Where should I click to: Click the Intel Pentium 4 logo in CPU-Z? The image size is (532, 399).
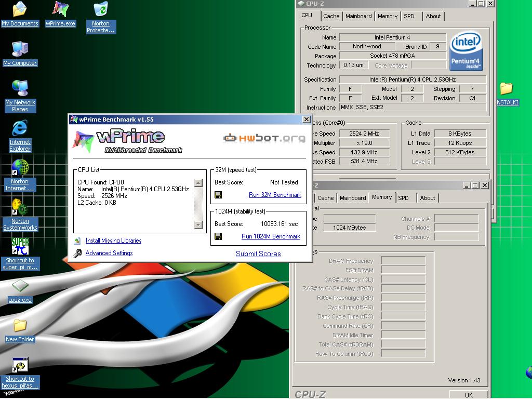pos(466,51)
